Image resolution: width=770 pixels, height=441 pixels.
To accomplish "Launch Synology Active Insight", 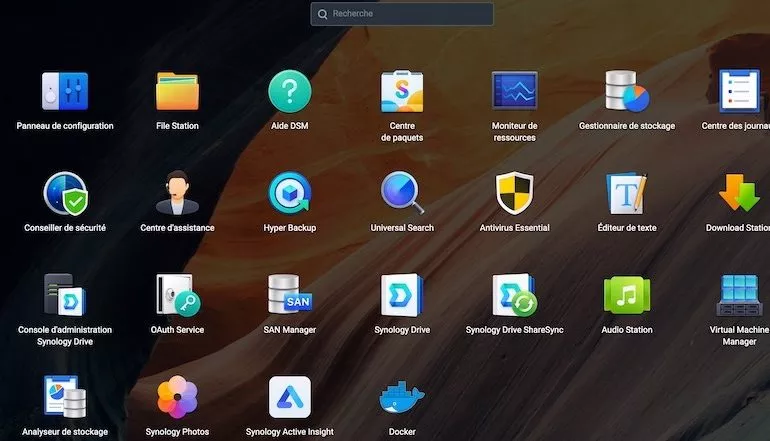I will [290, 397].
